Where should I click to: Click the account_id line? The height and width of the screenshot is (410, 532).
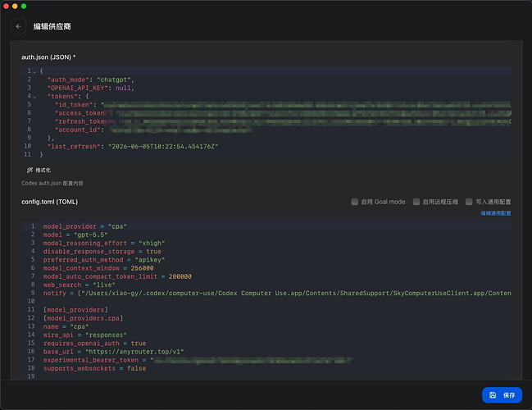pyautogui.click(x=154, y=130)
